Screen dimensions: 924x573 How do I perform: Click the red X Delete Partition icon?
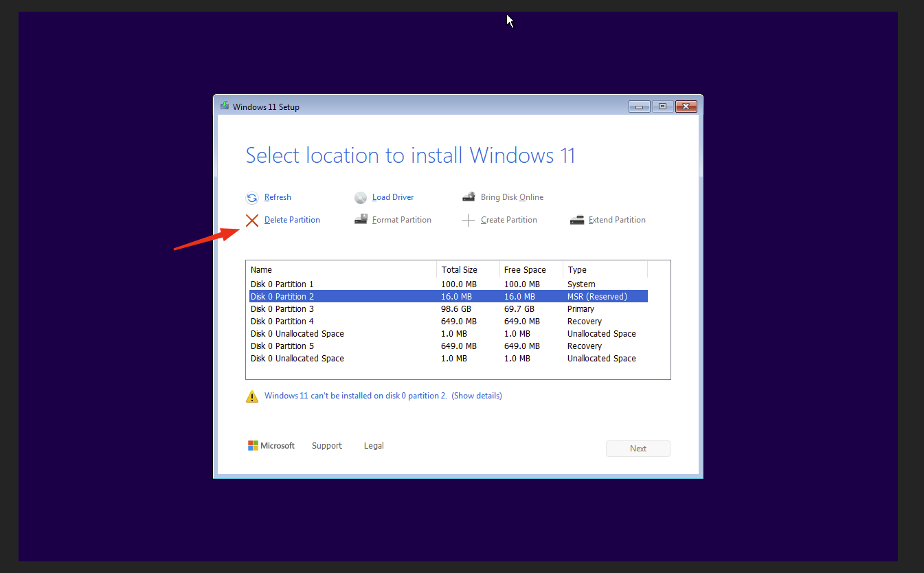point(252,220)
